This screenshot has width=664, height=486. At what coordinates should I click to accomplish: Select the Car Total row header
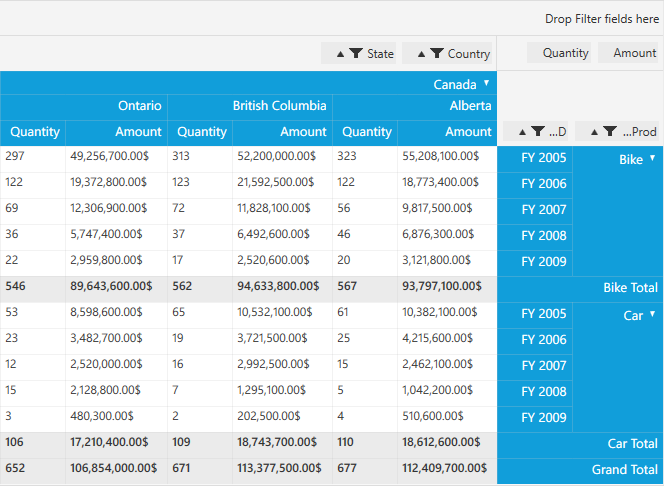click(x=580, y=444)
